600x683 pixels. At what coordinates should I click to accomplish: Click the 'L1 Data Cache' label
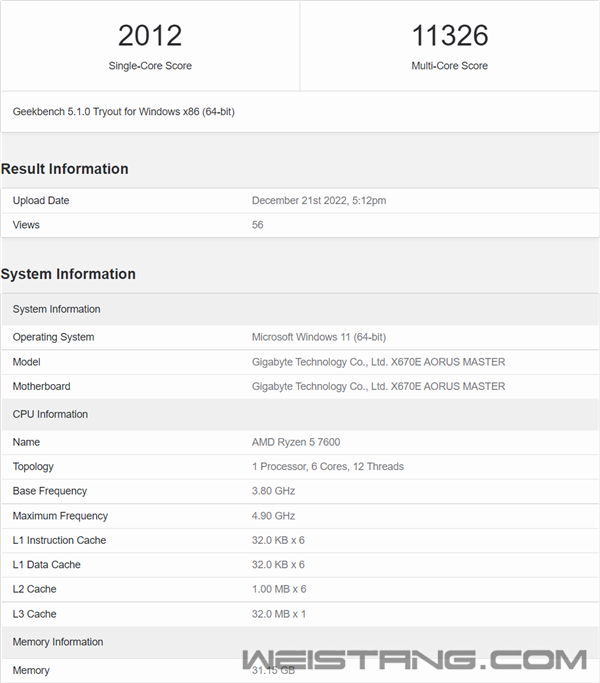47,565
